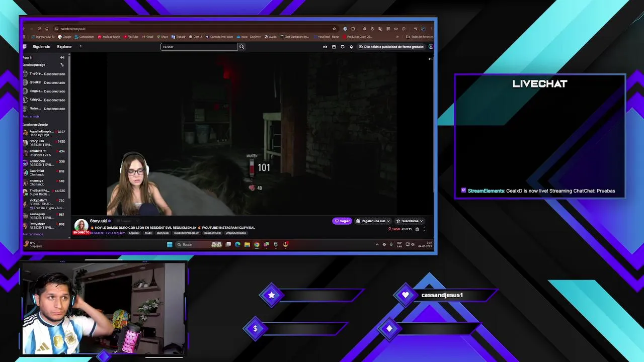Open the weather widget on the taskbar
Screen dimensions: 644x362
pyautogui.click(x=32, y=244)
